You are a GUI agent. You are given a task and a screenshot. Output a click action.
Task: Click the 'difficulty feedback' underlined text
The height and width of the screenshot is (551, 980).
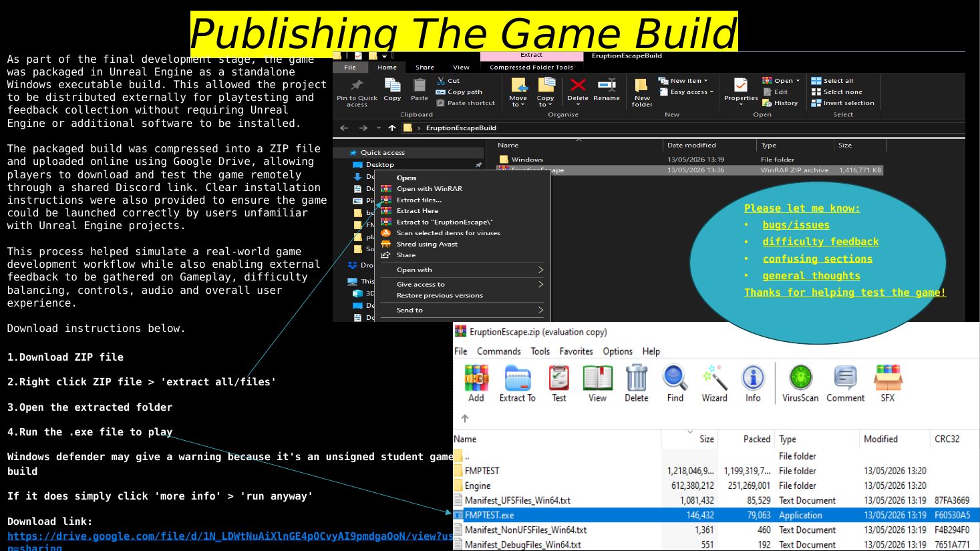[x=820, y=242]
